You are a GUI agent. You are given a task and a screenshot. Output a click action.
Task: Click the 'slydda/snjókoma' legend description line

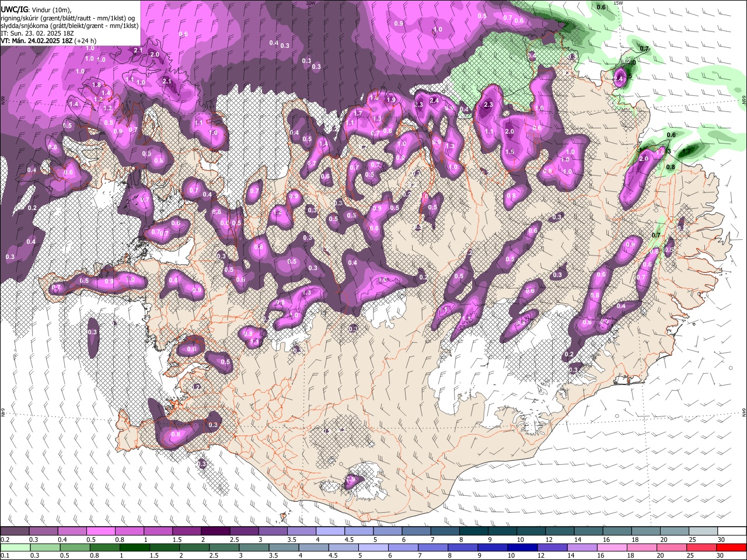[x=69, y=26]
